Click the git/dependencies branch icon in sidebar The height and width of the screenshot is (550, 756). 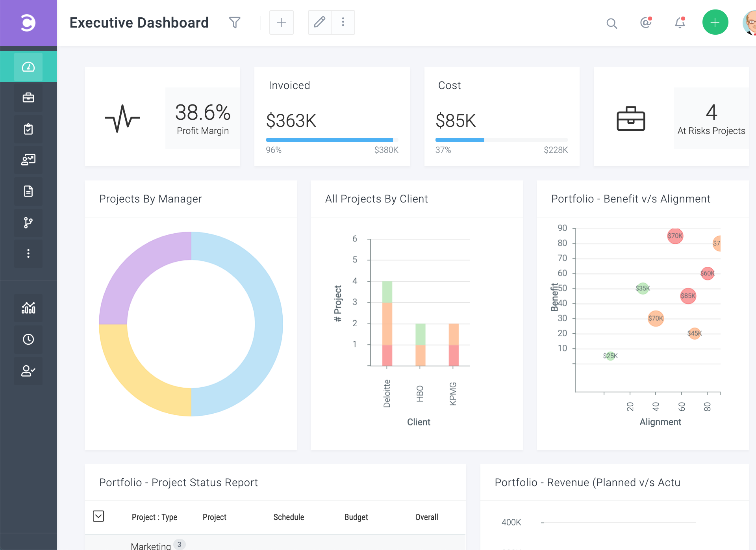pyautogui.click(x=28, y=222)
